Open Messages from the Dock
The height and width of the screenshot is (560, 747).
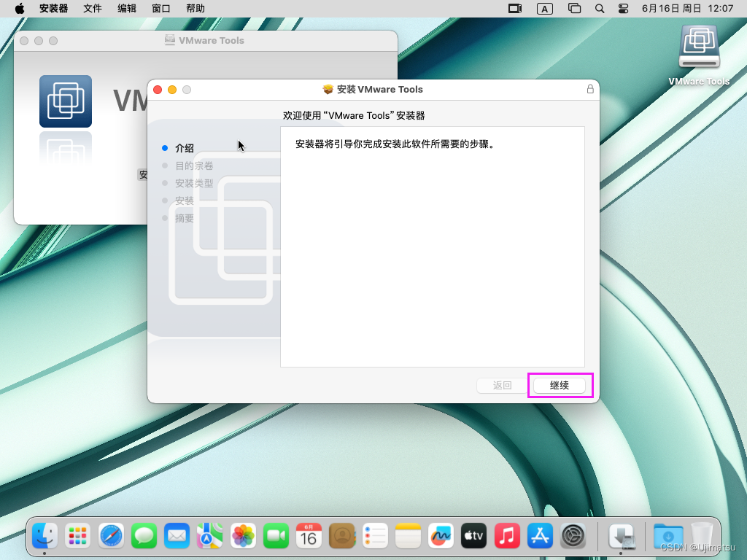[x=144, y=536]
